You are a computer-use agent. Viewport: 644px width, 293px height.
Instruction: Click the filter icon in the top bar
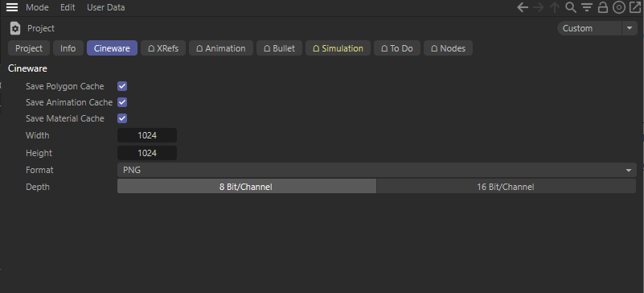pos(586,7)
